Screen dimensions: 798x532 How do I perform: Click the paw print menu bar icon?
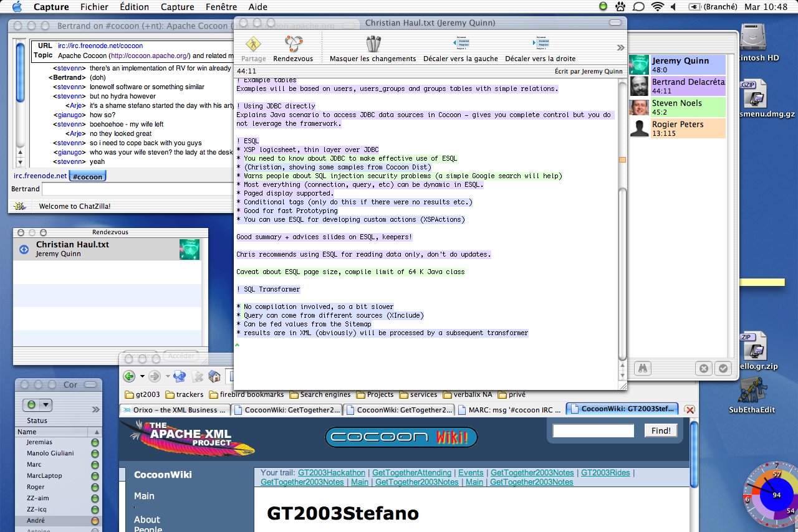coord(621,7)
